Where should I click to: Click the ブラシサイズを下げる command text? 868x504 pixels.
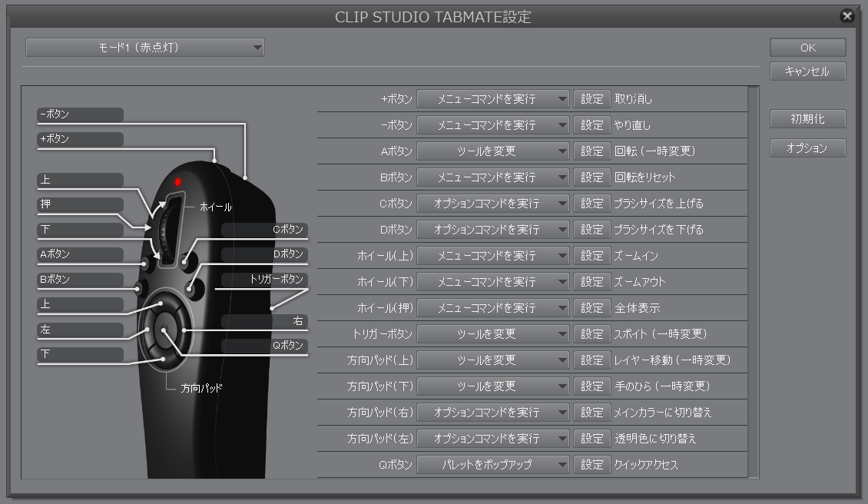[659, 229]
